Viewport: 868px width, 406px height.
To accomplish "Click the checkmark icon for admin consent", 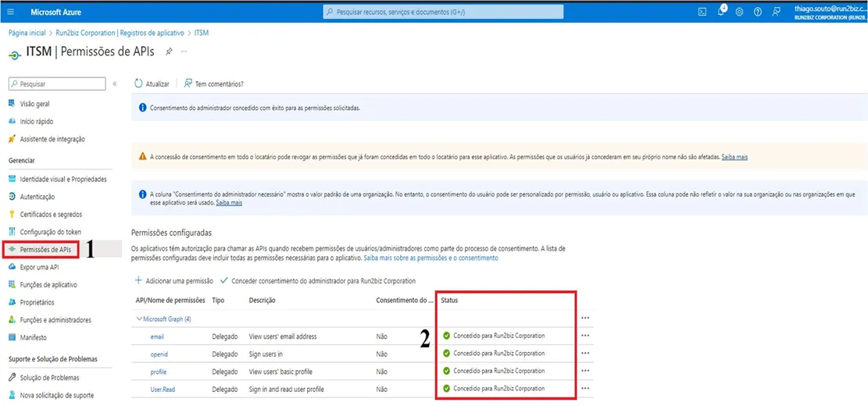I will pyautogui.click(x=224, y=280).
